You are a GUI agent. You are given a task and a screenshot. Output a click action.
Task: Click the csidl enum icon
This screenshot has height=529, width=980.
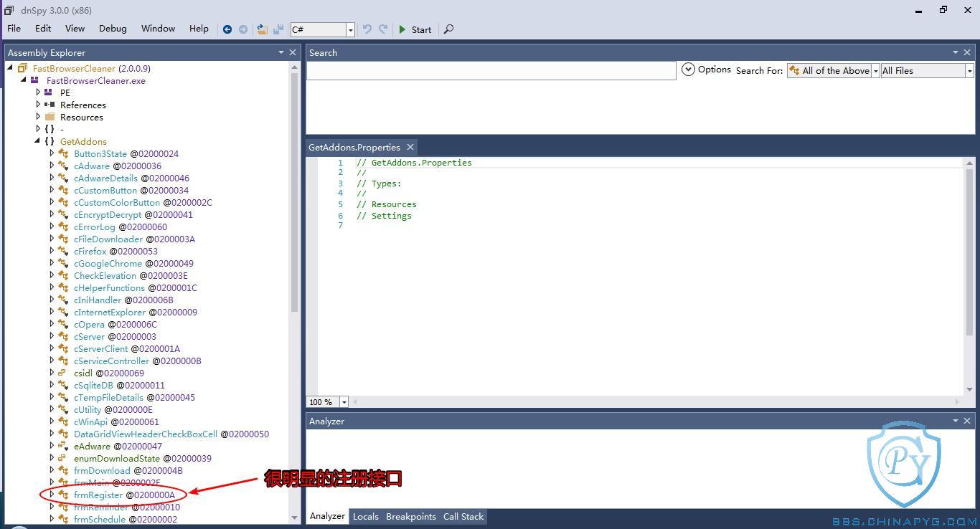pyautogui.click(x=63, y=373)
